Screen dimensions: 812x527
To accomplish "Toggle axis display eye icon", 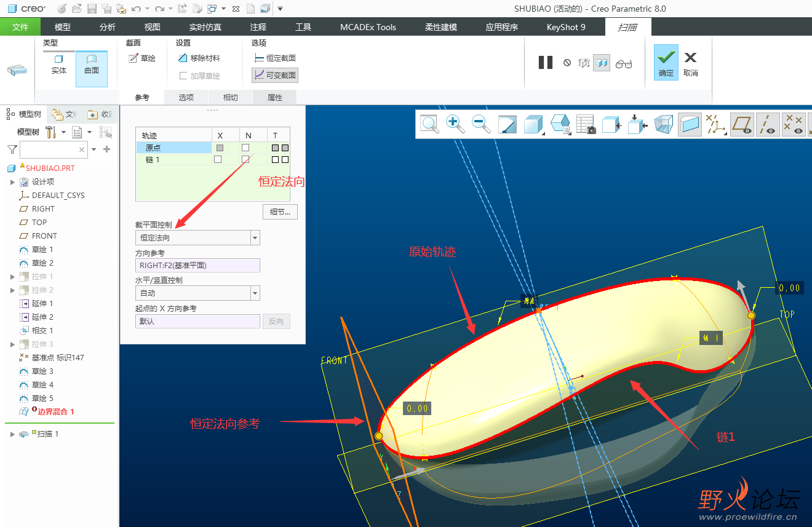I will (768, 125).
